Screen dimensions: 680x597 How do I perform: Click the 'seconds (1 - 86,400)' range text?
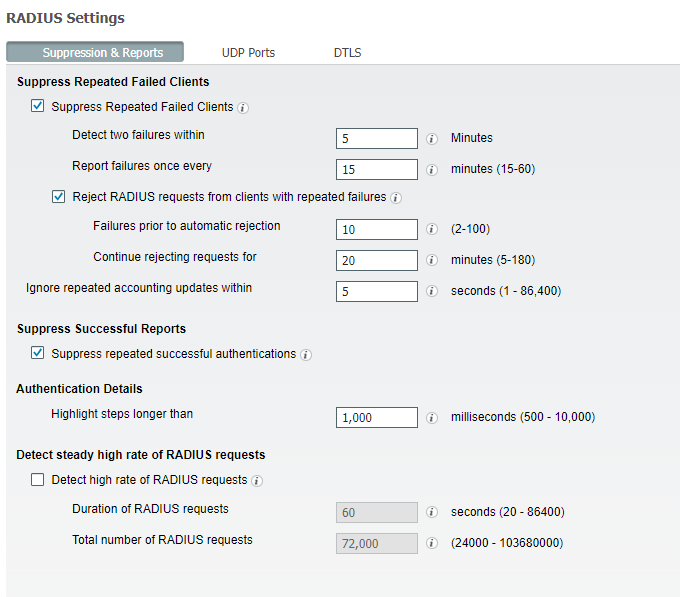click(506, 291)
